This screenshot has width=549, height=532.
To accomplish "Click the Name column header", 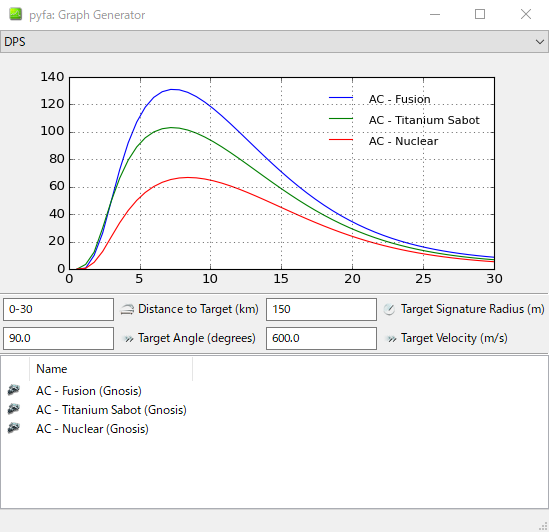I will tap(111, 369).
